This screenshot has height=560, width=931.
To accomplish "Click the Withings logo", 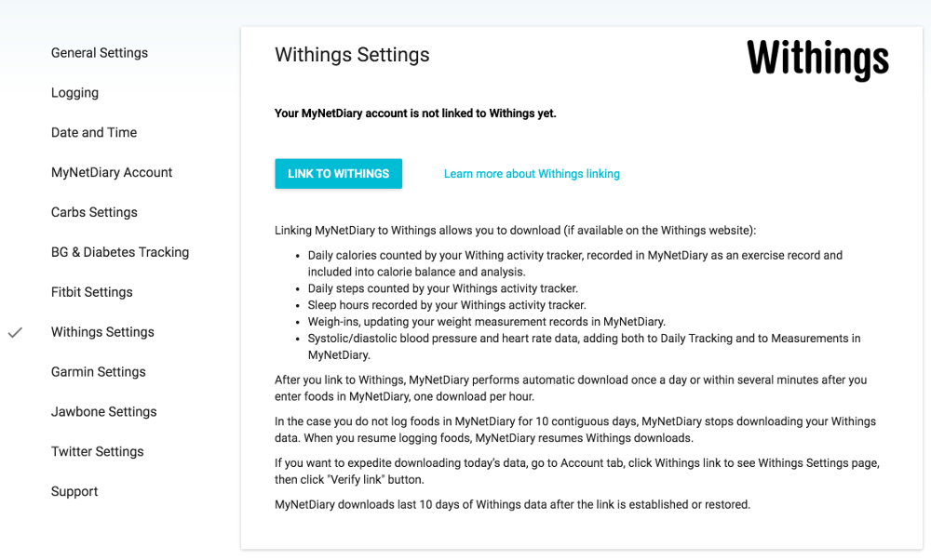I will click(x=817, y=59).
